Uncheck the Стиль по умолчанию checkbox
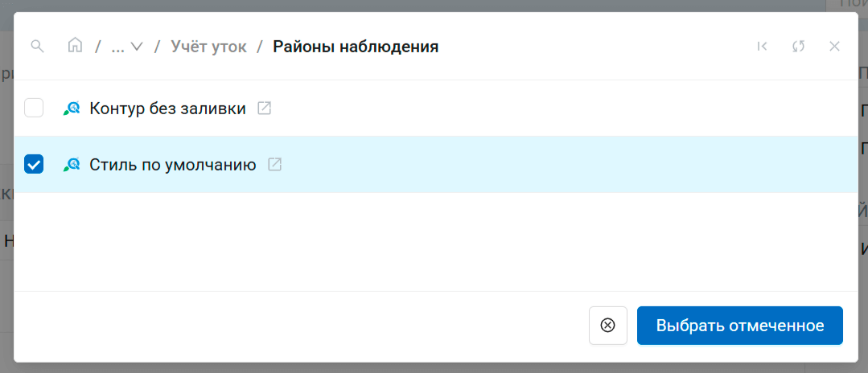The height and width of the screenshot is (373, 868). 34,165
